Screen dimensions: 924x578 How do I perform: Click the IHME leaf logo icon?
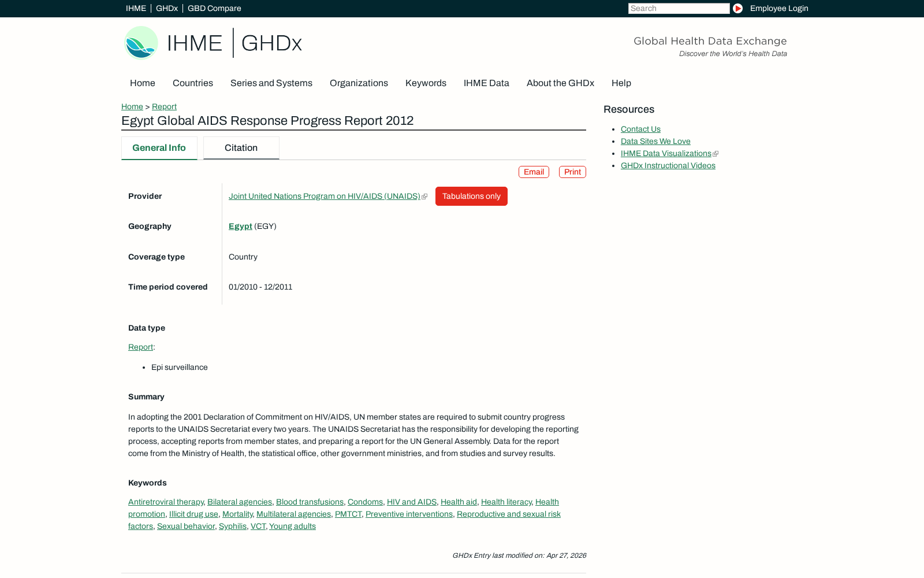click(x=141, y=43)
